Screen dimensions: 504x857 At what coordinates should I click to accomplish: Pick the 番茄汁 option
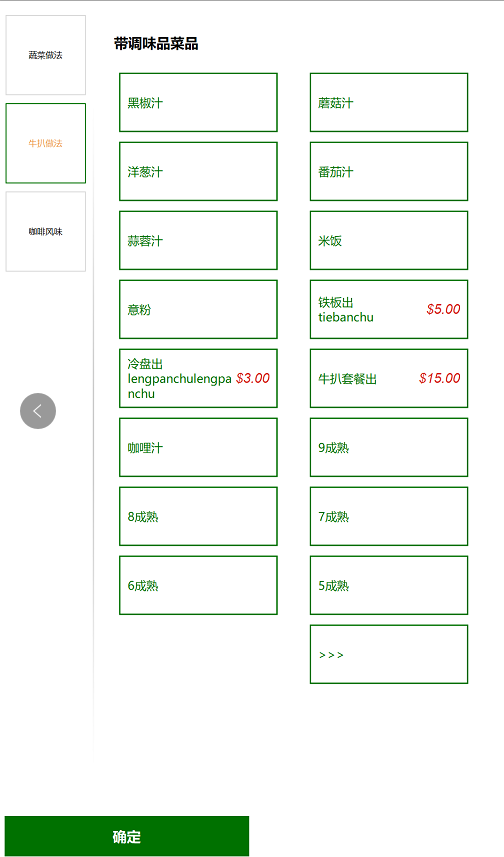389,171
